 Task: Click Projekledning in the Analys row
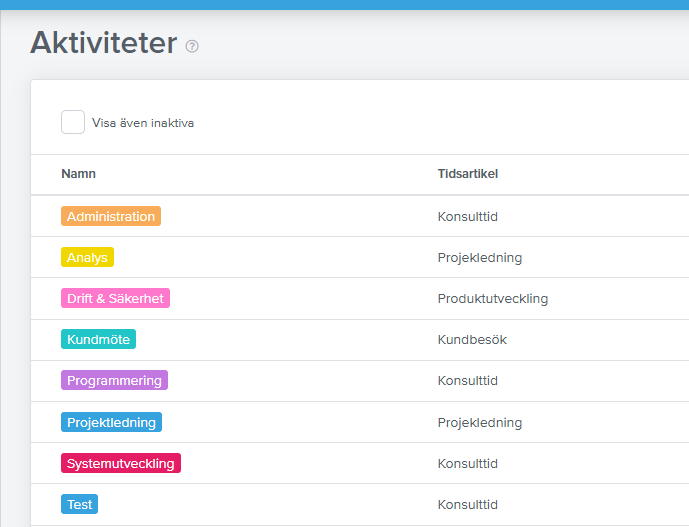pos(480,258)
